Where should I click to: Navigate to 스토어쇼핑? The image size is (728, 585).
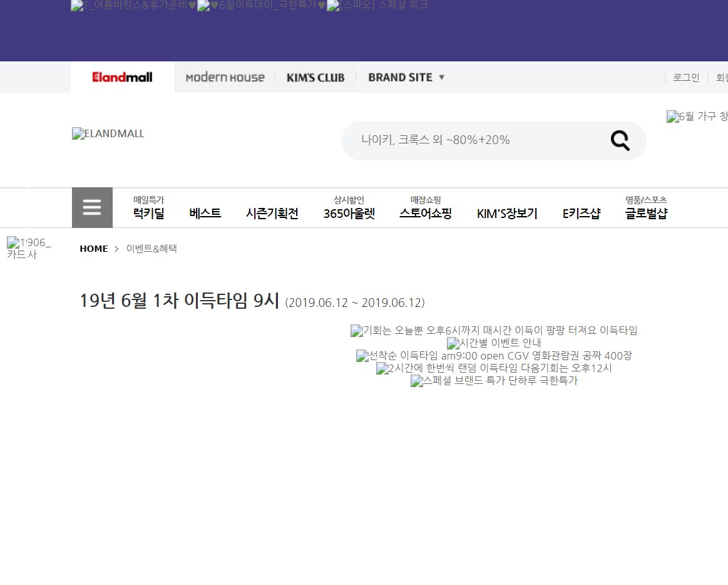pos(426,213)
